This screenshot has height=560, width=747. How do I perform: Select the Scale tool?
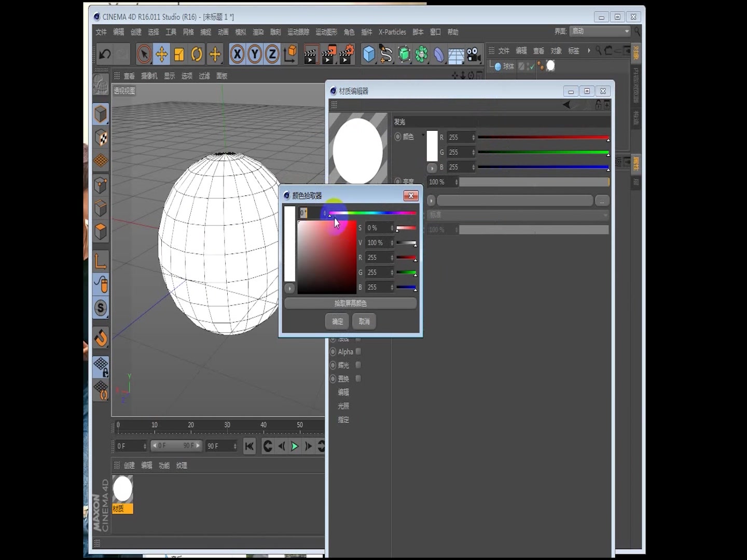point(178,54)
